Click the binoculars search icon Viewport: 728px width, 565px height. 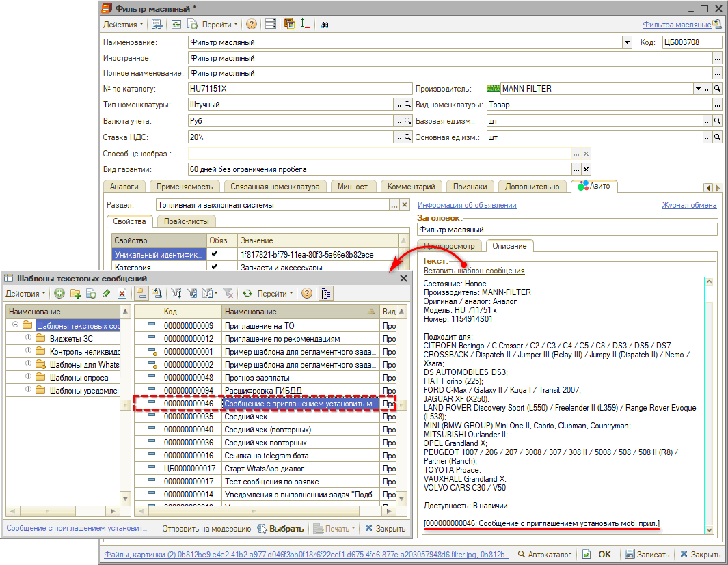coord(325,24)
